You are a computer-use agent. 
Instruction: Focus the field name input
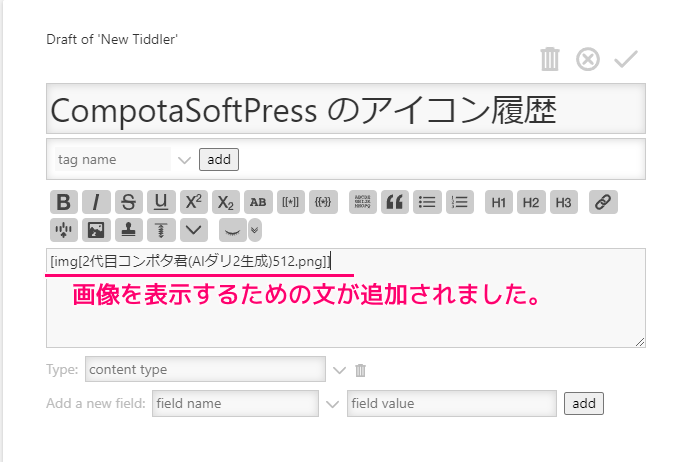pos(236,404)
